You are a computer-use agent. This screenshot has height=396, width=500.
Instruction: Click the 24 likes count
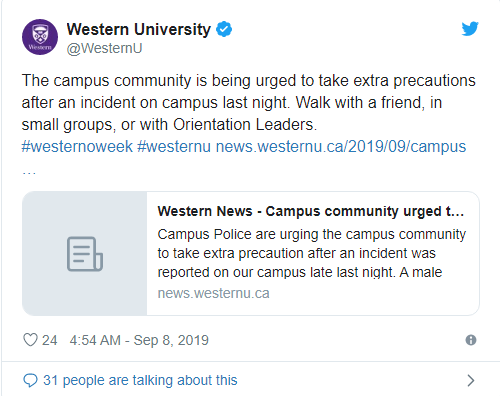tap(49, 340)
